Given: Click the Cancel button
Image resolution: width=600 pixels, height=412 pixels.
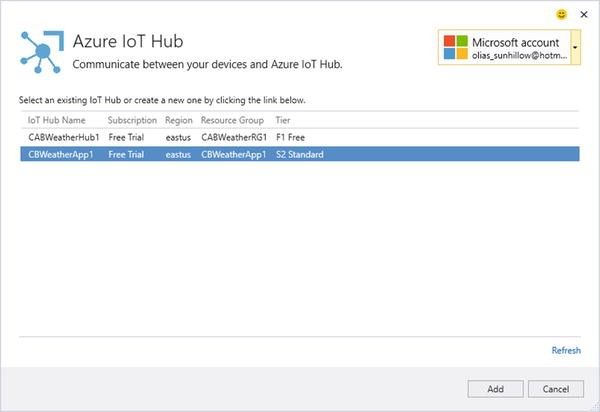Looking at the screenshot, I should (556, 389).
